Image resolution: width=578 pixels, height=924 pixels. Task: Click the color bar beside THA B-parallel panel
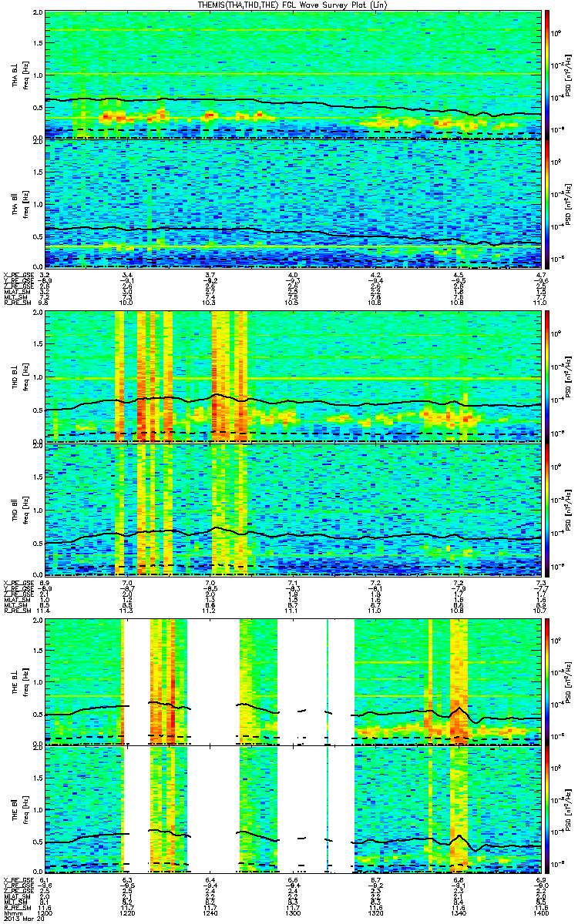click(x=546, y=204)
